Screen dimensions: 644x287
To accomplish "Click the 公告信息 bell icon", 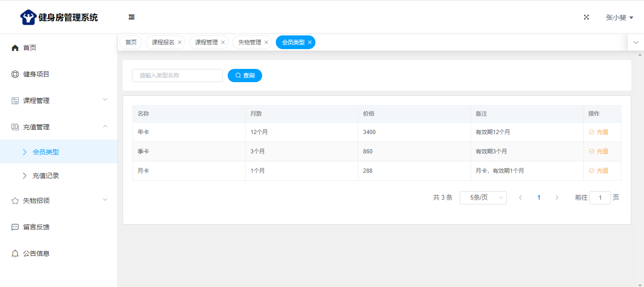I will tap(15, 253).
